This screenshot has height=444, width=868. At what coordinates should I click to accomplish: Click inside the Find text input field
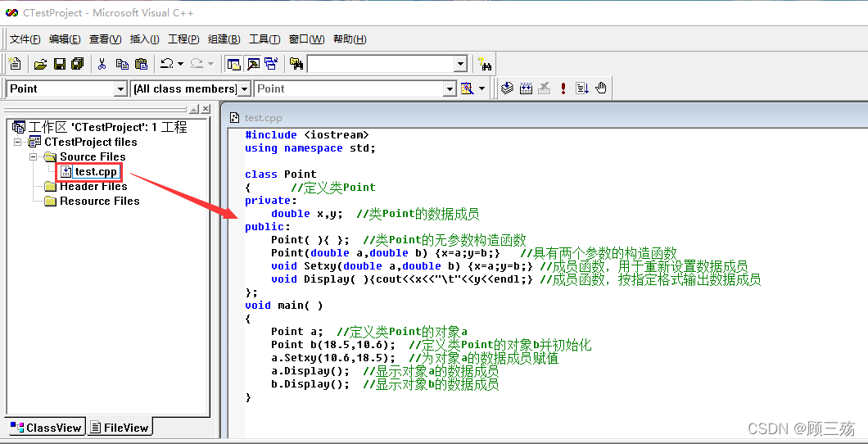coord(381,64)
